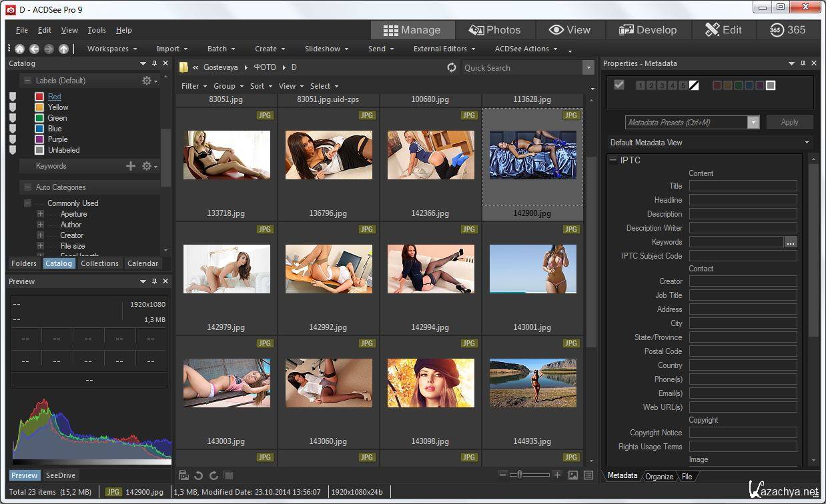Open the Metadata Presets dropdown

[x=753, y=122]
